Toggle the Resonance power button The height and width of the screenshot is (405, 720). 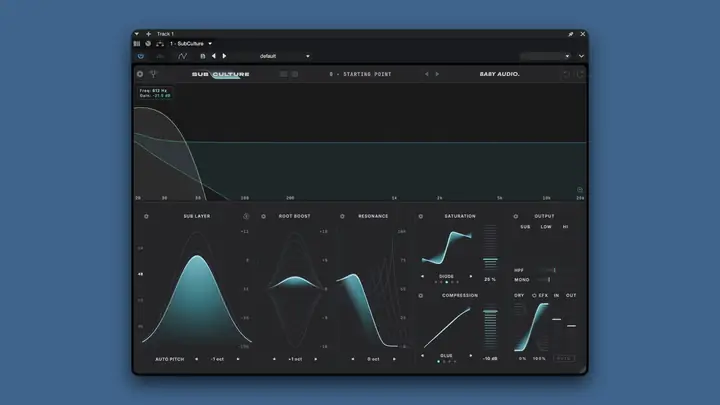[342, 216]
